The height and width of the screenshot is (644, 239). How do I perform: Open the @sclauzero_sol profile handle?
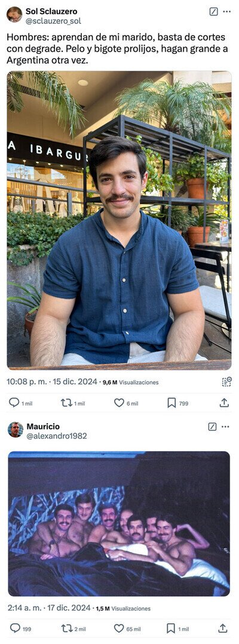[x=53, y=20]
